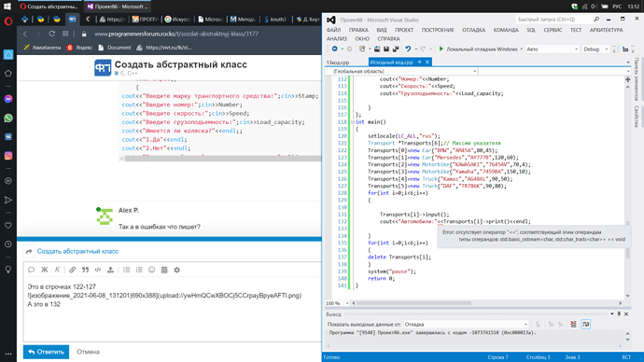Open the ОТЛАДКА menu in Visual Studio

tap(473, 30)
